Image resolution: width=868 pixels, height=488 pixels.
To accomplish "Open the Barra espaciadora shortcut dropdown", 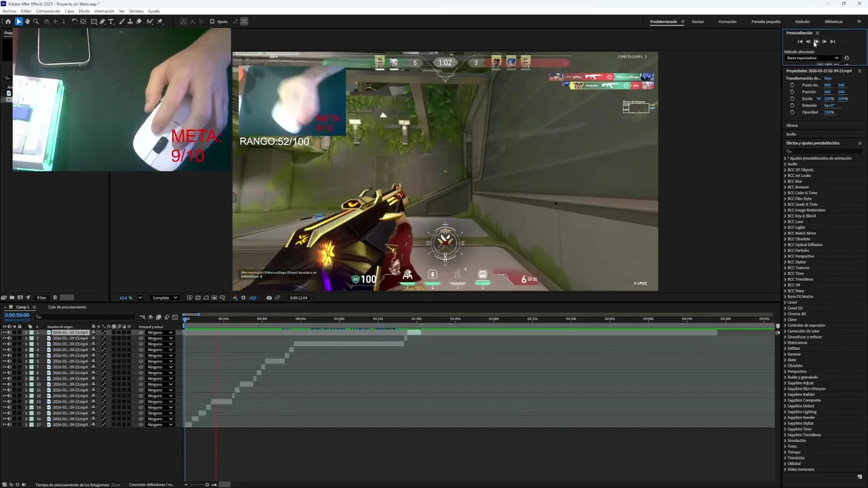I will pos(813,58).
